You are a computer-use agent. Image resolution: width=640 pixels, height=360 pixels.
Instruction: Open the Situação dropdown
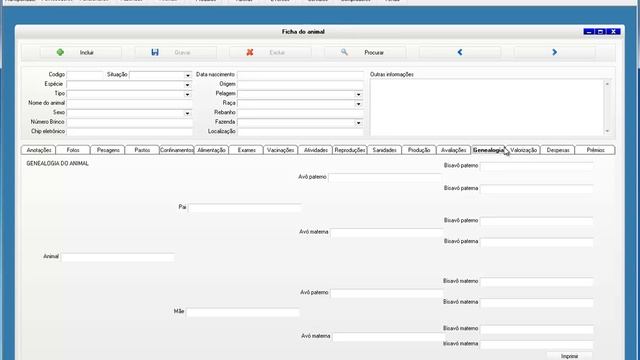[x=187, y=76]
